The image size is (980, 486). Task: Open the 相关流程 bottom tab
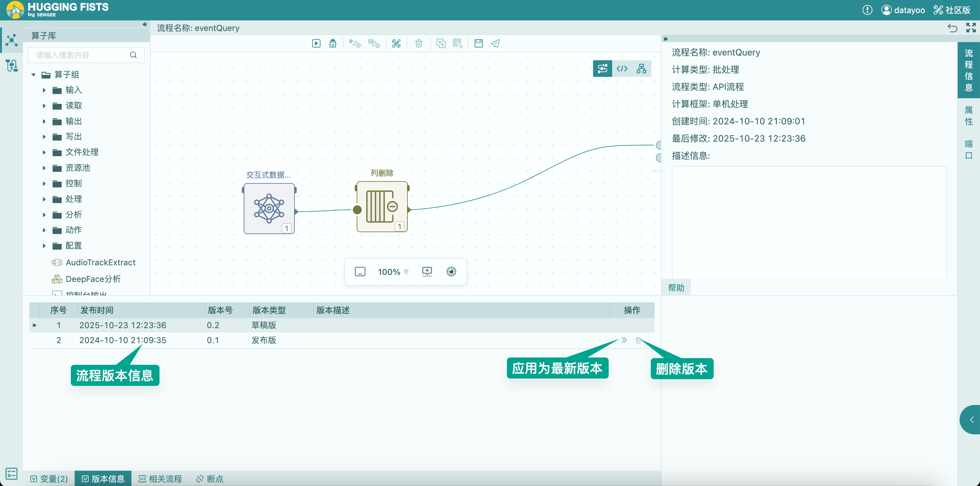pyautogui.click(x=160, y=478)
